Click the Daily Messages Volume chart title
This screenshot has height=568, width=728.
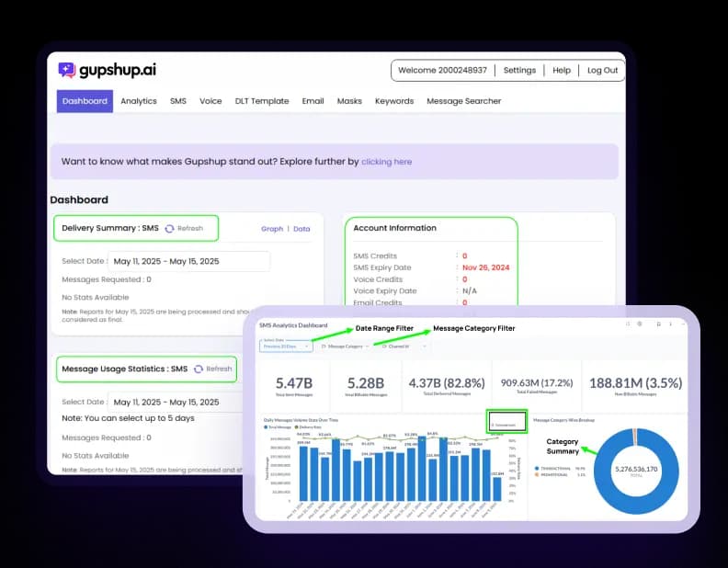tap(301, 420)
